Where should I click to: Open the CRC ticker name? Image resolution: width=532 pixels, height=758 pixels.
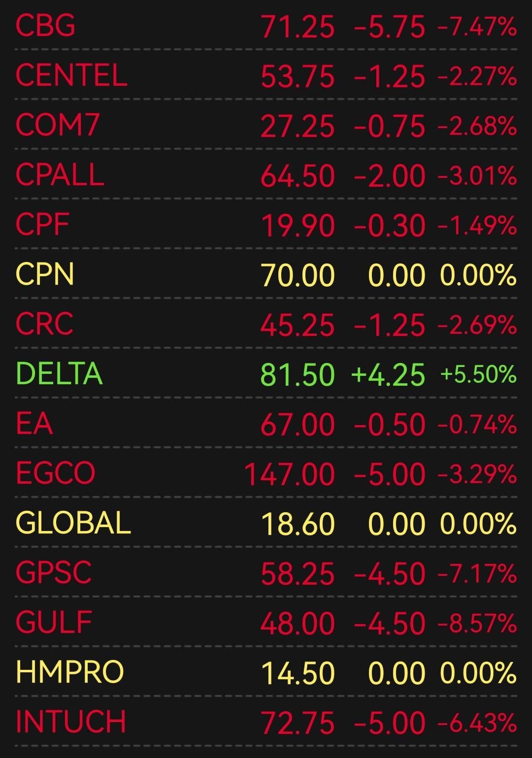click(44, 324)
